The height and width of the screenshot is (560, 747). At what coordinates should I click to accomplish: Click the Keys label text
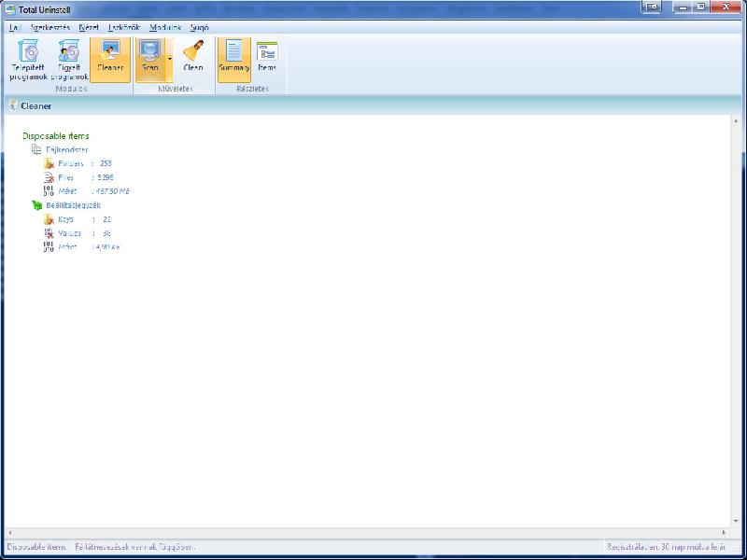65,219
